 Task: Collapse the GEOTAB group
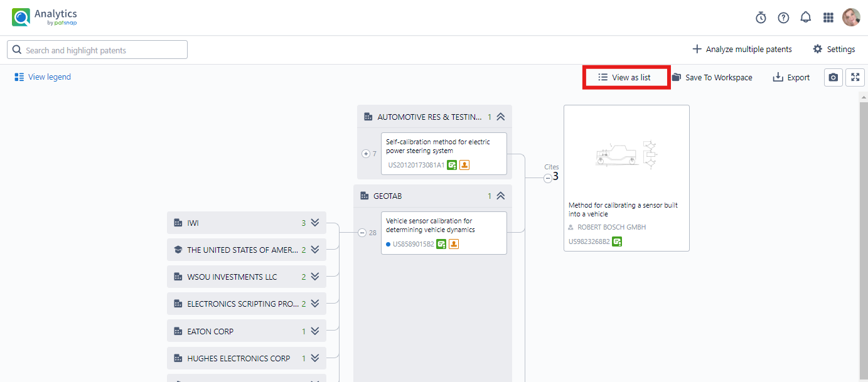click(x=500, y=196)
